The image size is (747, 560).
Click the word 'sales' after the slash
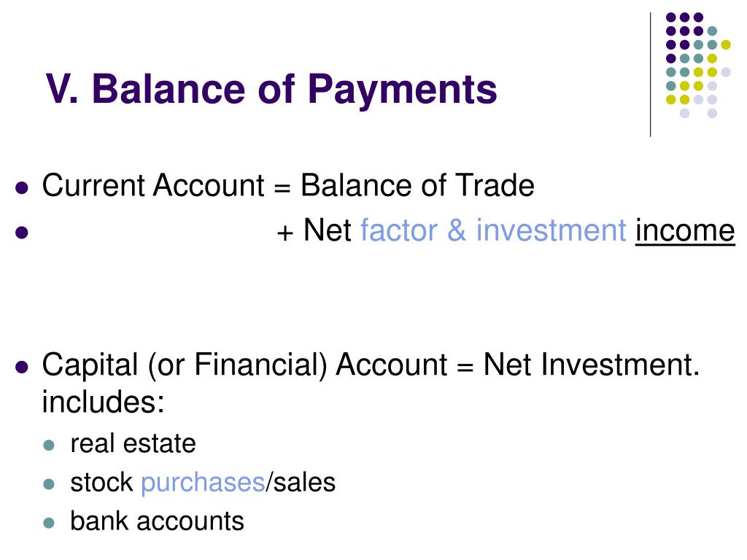tap(304, 482)
